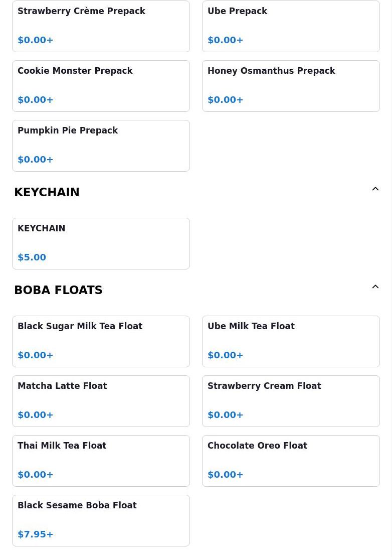
Task: Open the Strawberry Crème Prepack item
Action: pyautogui.click(x=101, y=26)
